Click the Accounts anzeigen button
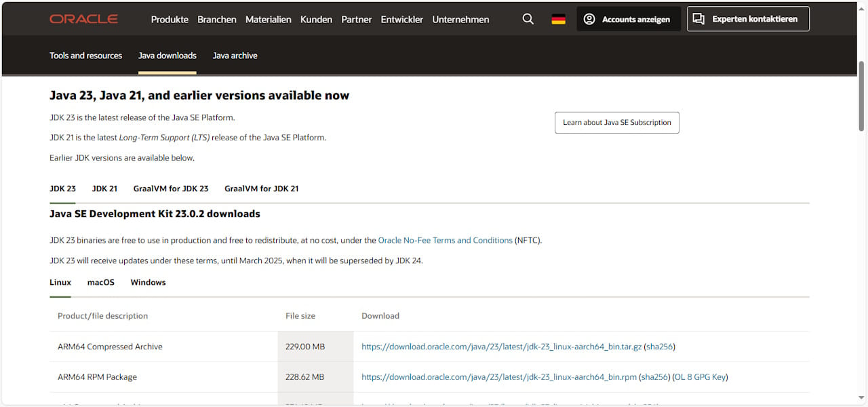 coord(628,19)
